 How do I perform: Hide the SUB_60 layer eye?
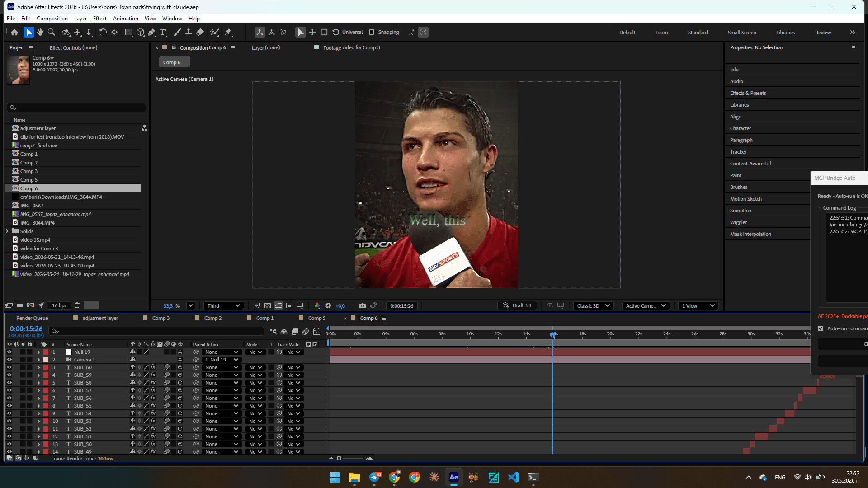coord(9,367)
